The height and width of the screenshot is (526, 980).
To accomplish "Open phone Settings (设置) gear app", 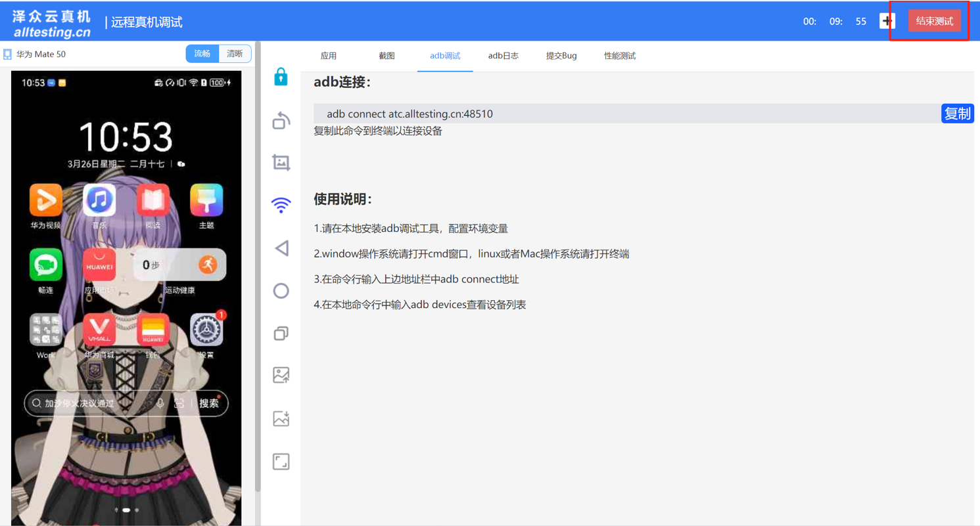I will click(206, 330).
